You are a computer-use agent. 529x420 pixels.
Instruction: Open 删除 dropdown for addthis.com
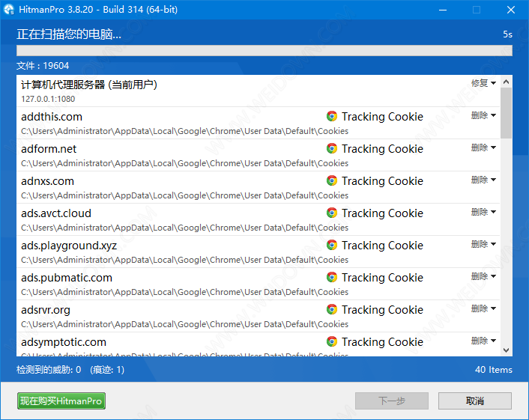483,115
